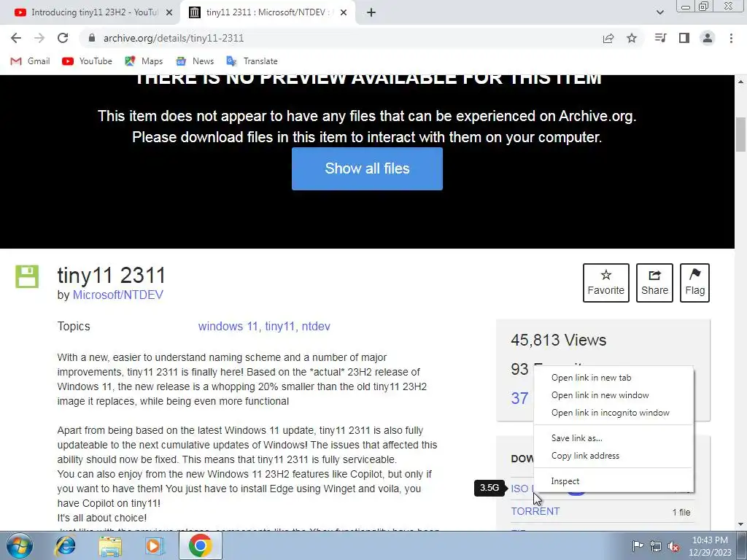Click the ISO IMAGE download link
Screen dimensions: 747x560
[x=522, y=489]
